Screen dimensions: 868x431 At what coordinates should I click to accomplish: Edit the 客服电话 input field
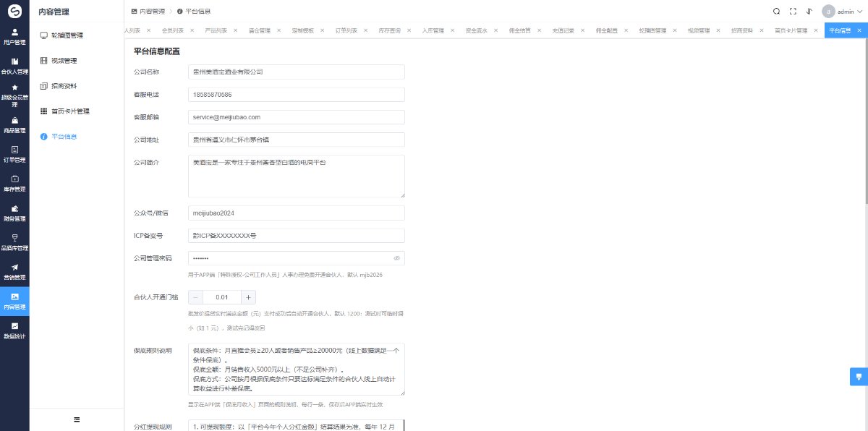[296, 94]
